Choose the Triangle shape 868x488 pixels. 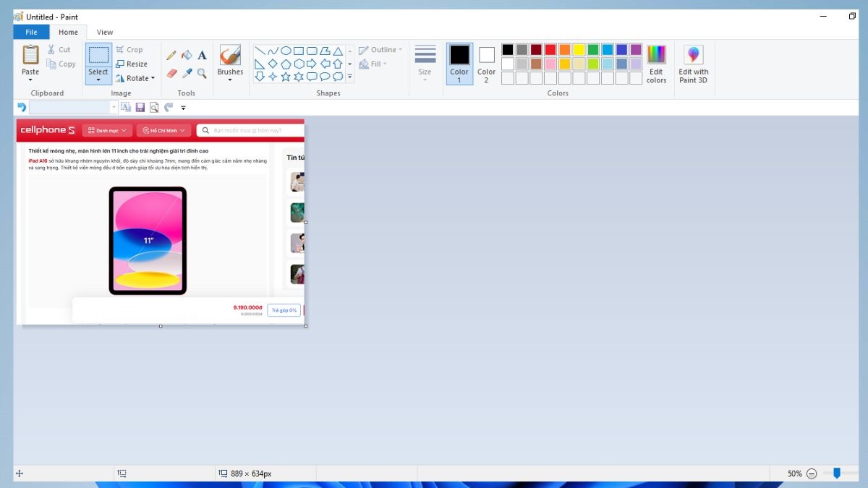tap(338, 51)
